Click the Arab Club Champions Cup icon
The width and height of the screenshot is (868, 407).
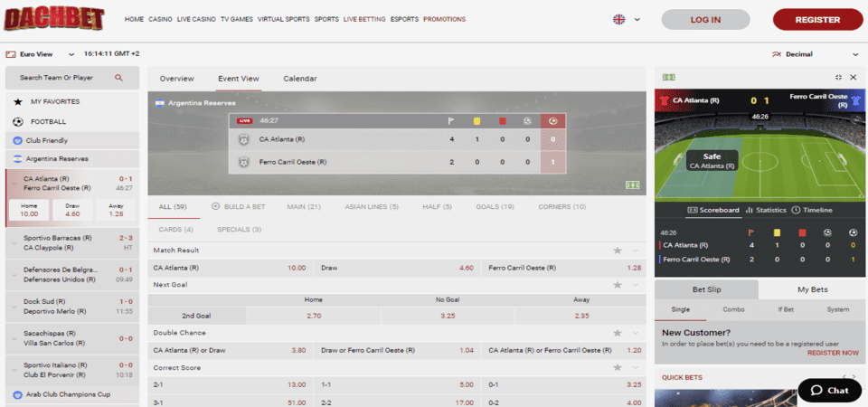pyautogui.click(x=16, y=395)
